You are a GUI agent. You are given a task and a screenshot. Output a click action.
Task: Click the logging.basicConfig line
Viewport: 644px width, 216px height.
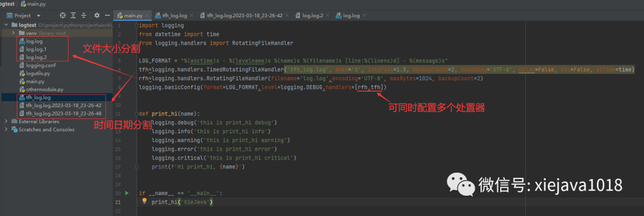[263, 87]
